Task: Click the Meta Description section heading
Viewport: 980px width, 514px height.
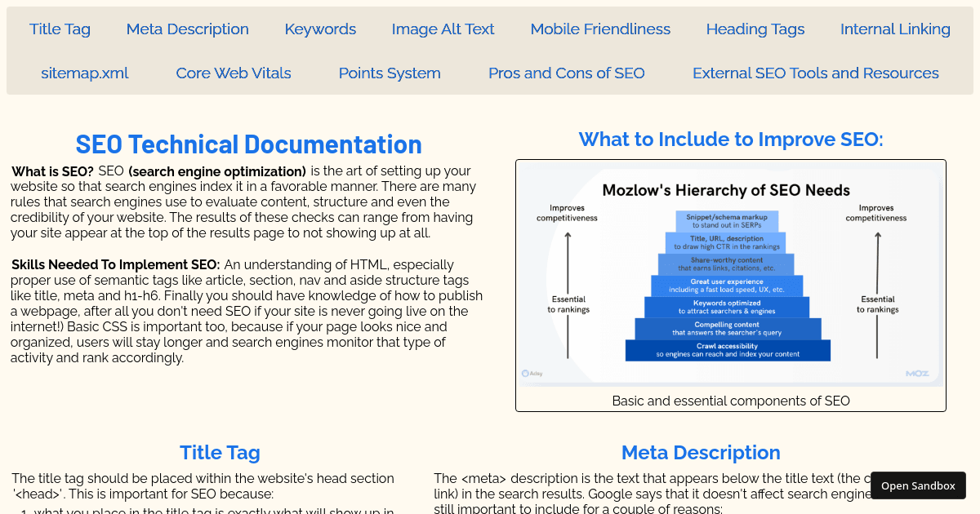Action: point(701,452)
